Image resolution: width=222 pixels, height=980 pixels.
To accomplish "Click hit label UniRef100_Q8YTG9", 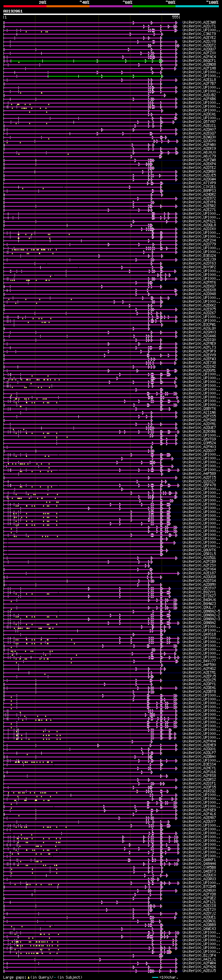I will [199, 439].
